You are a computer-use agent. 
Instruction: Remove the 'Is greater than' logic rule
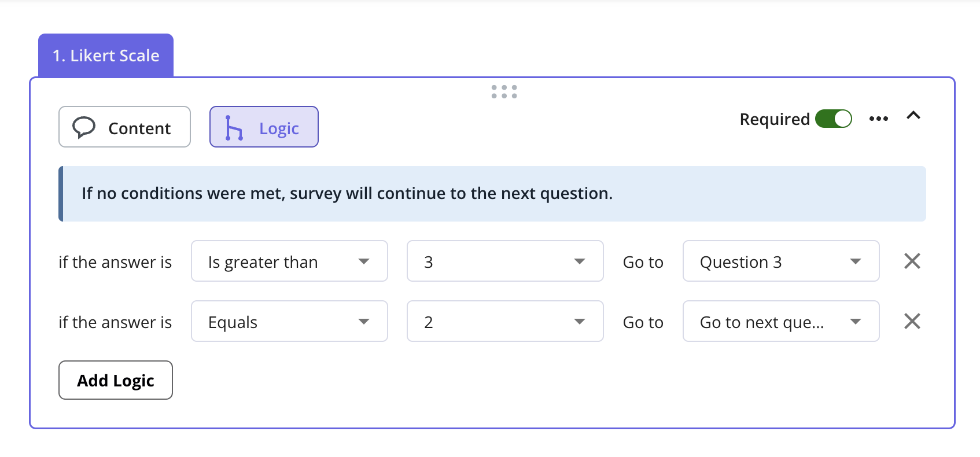(x=912, y=261)
